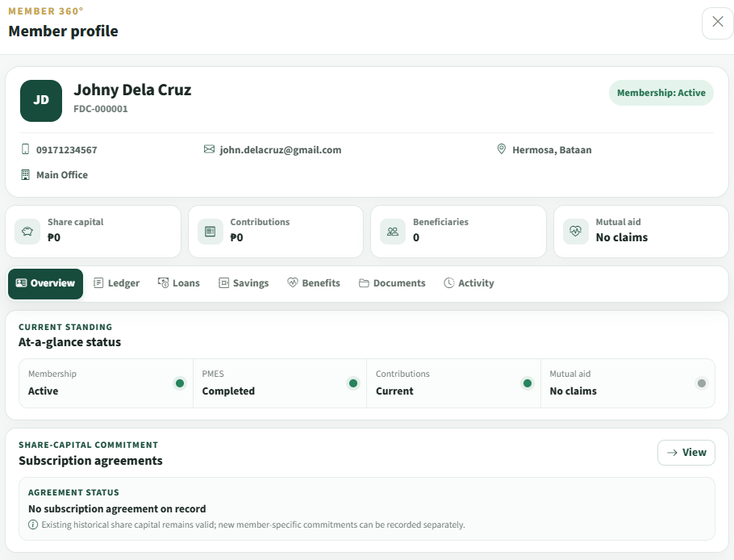Image resolution: width=734 pixels, height=560 pixels.
Task: Click the MEMBER 360° label
Action: (x=46, y=10)
